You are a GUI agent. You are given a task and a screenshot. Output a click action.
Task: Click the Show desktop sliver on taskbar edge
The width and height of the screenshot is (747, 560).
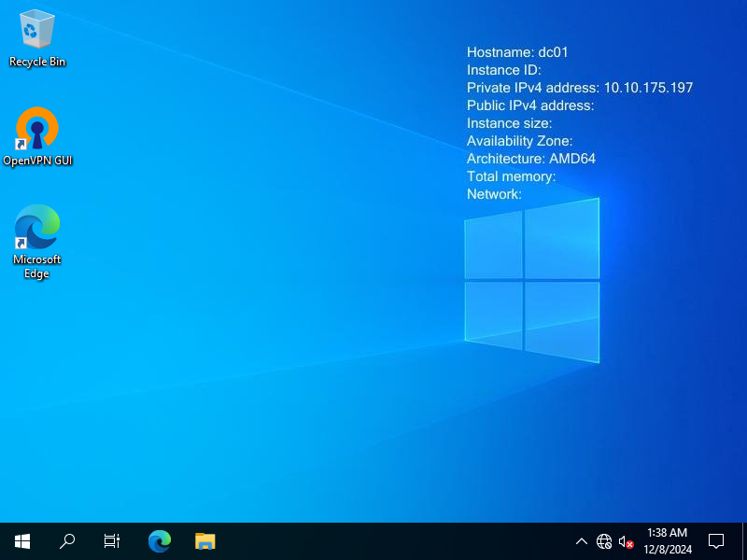(744, 541)
